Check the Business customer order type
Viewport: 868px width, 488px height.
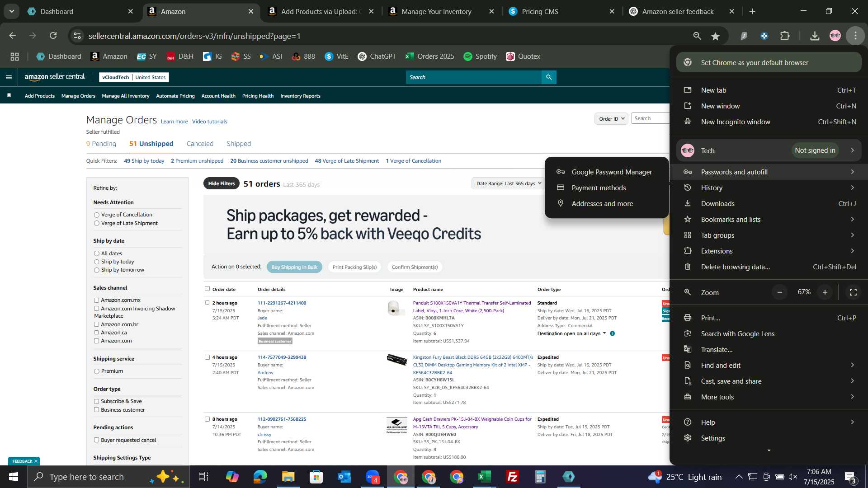click(96, 410)
